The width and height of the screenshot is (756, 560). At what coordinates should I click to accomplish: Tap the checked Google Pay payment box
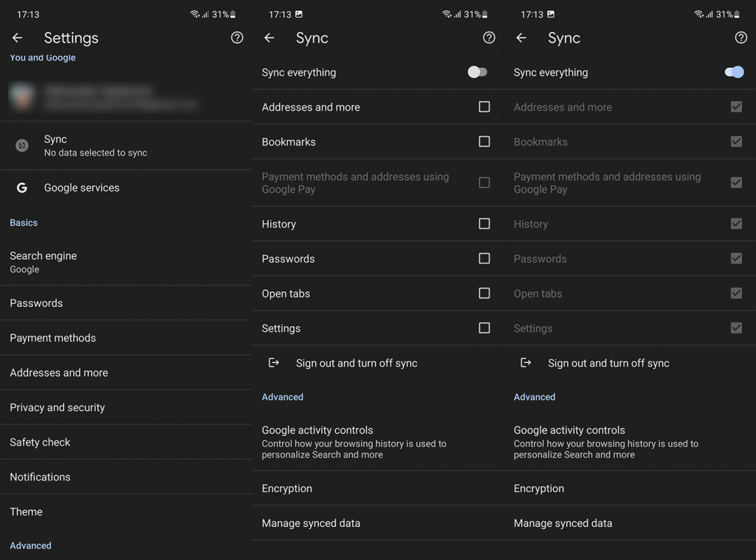pos(736,182)
